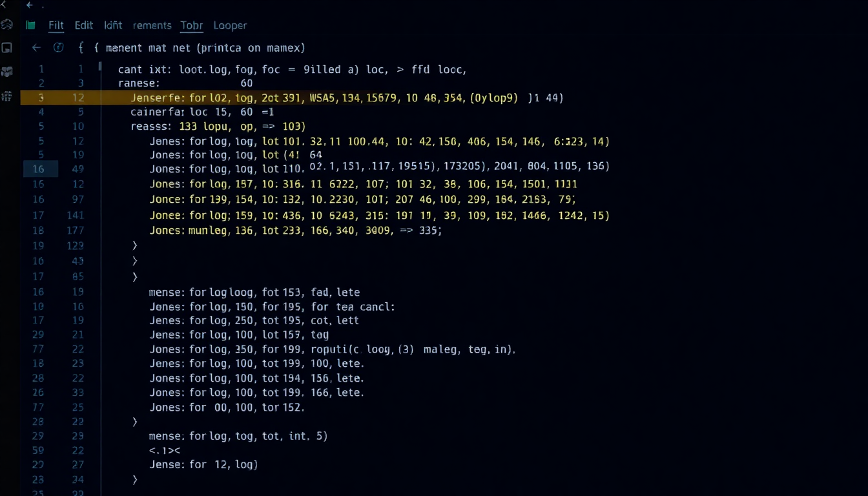Open the rements menu
Image resolution: width=868 pixels, height=496 pixels.
[152, 25]
